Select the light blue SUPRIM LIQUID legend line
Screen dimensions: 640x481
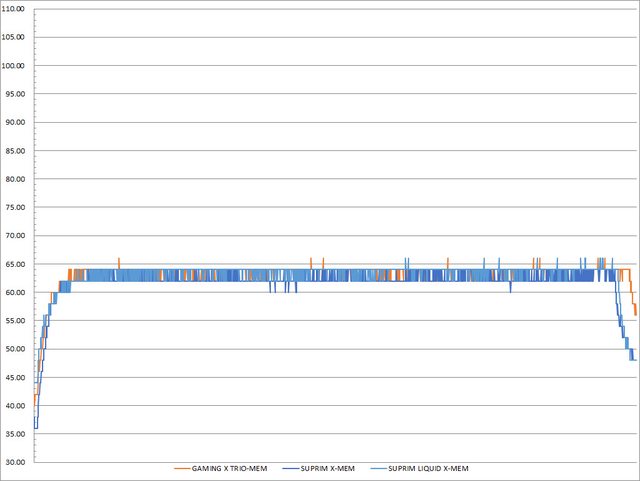376,468
